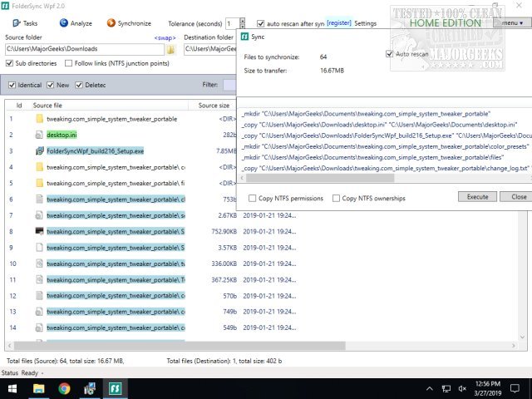Click the Execute button
532x399 pixels.
pos(477,197)
